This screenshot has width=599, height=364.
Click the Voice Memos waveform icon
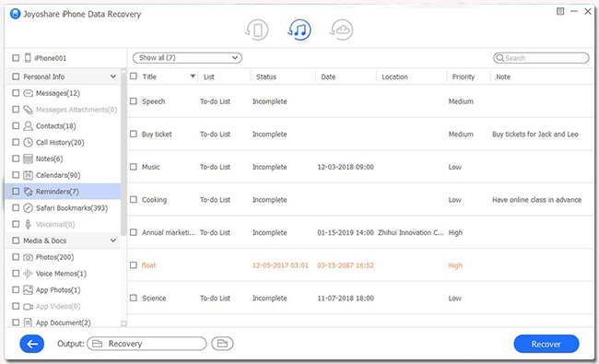pyautogui.click(x=28, y=274)
